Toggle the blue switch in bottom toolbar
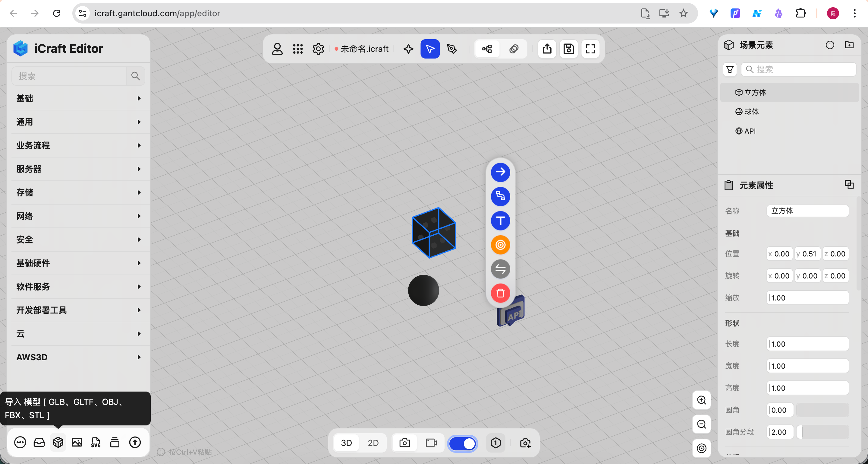Viewport: 868px width, 464px height. (462, 443)
